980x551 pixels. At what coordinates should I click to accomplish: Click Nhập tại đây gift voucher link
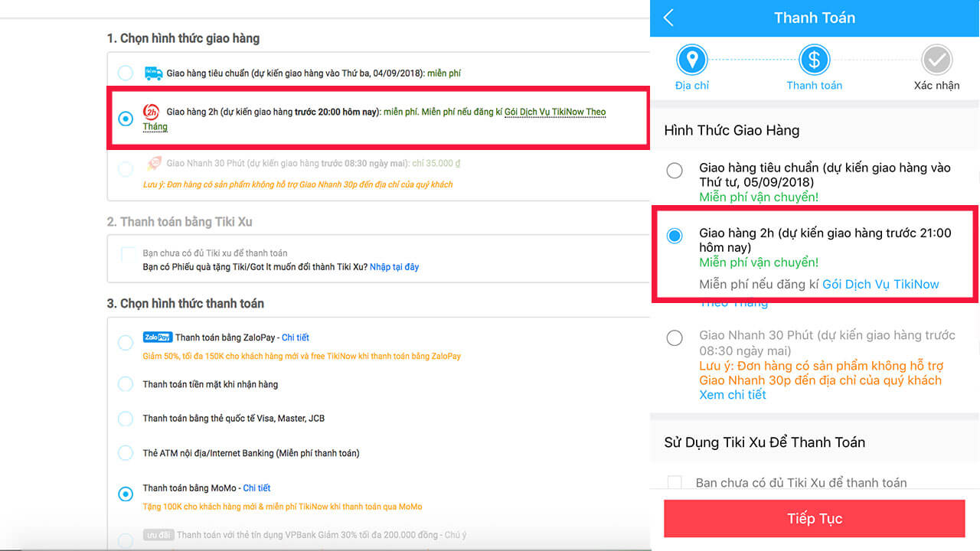(394, 267)
